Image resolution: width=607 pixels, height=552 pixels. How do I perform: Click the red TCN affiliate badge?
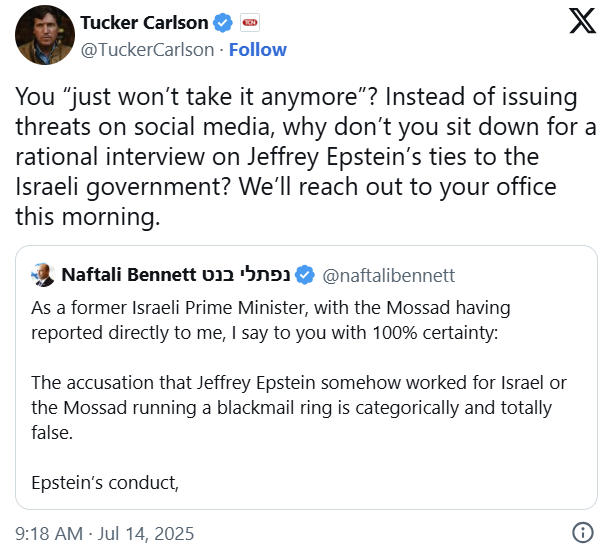tap(250, 23)
